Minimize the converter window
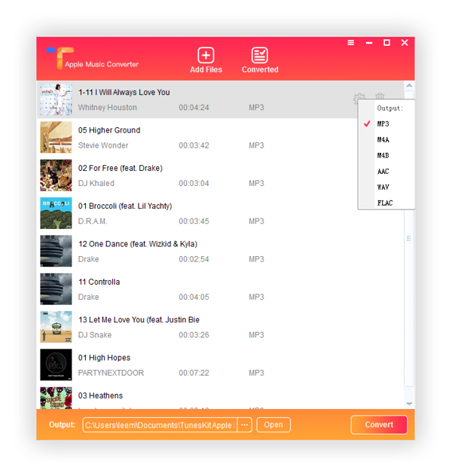 [x=369, y=43]
